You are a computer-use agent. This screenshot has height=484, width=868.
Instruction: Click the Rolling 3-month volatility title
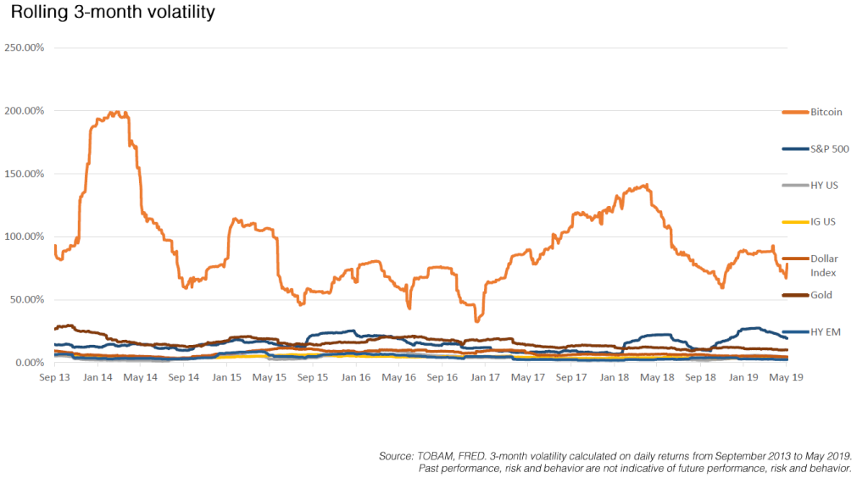pyautogui.click(x=113, y=12)
